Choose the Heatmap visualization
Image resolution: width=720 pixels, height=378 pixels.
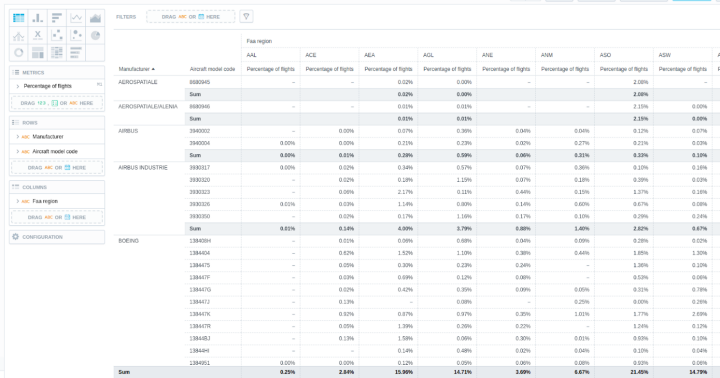click(57, 53)
